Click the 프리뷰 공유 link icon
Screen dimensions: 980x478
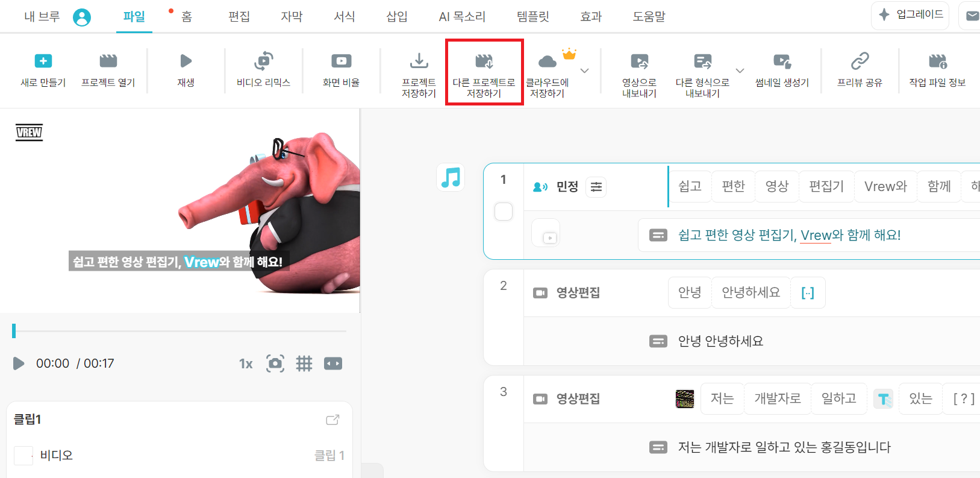[x=860, y=61]
